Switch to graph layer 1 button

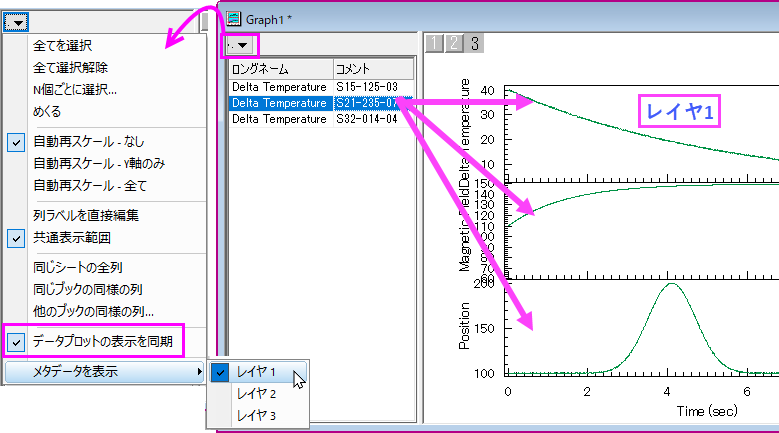click(x=434, y=43)
